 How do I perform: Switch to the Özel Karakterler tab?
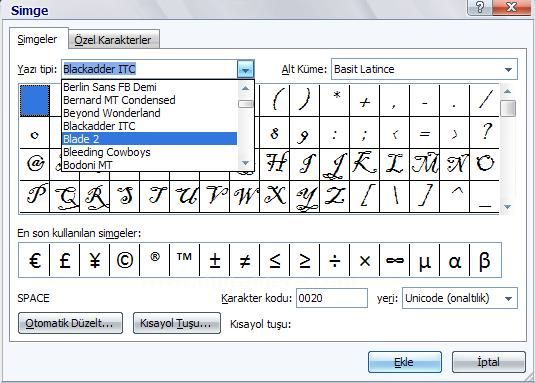pyautogui.click(x=113, y=40)
